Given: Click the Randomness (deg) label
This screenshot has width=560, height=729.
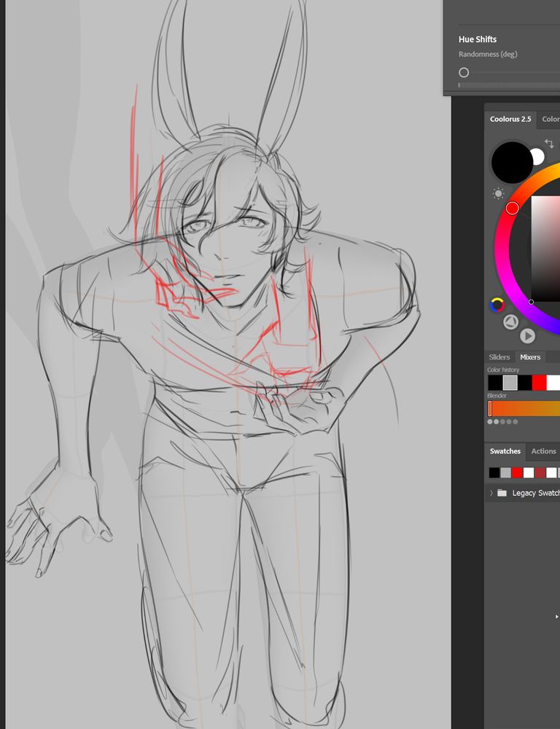Looking at the screenshot, I should click(x=487, y=55).
